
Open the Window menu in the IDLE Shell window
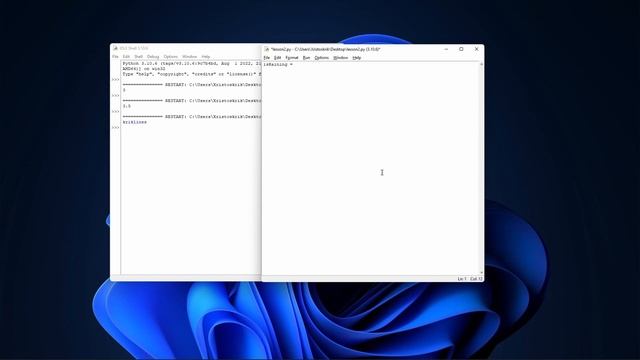189,57
